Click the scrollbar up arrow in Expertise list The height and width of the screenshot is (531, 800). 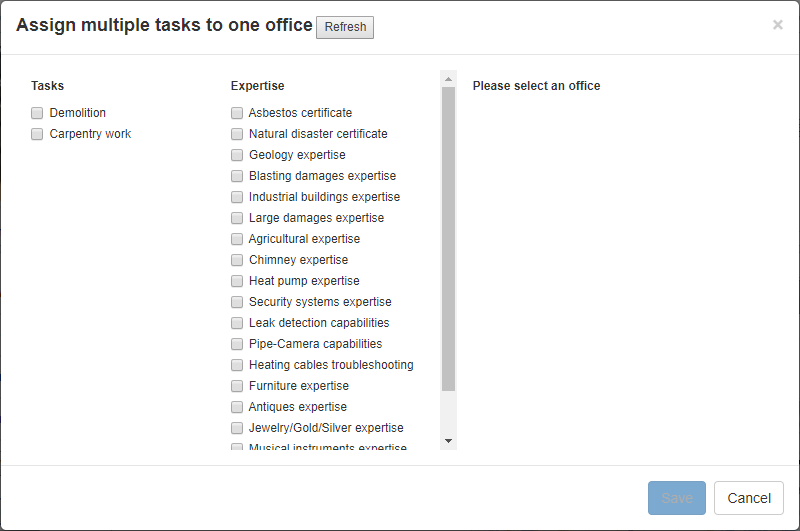pyautogui.click(x=448, y=78)
